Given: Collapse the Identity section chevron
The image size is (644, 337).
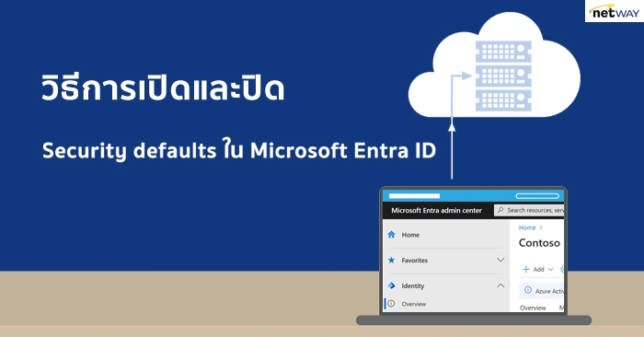Looking at the screenshot, I should pyautogui.click(x=500, y=285).
